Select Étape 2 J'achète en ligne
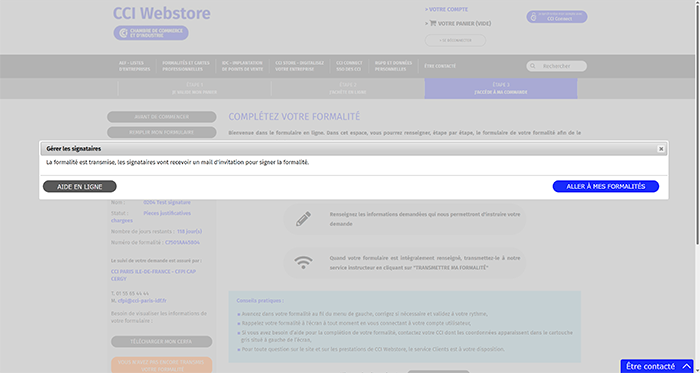This screenshot has height=373, width=700. coord(348,88)
